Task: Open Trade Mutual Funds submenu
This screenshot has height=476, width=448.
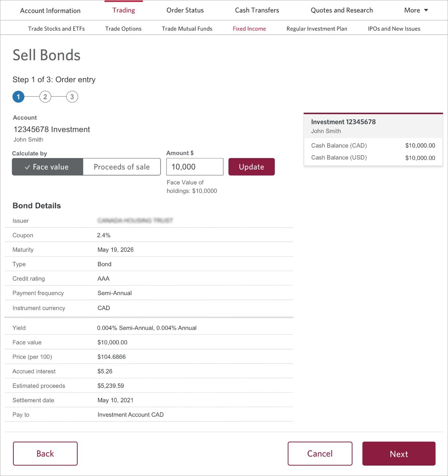Action: pos(187,29)
